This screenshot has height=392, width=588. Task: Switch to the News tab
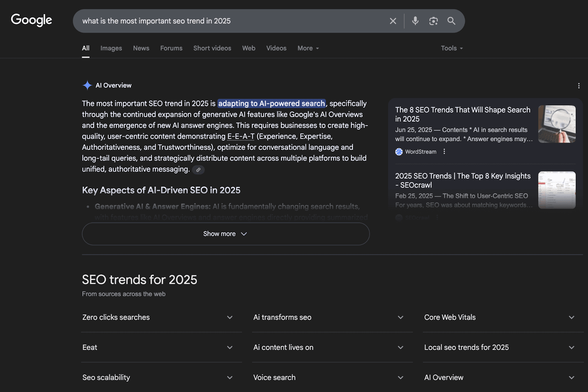pos(141,48)
